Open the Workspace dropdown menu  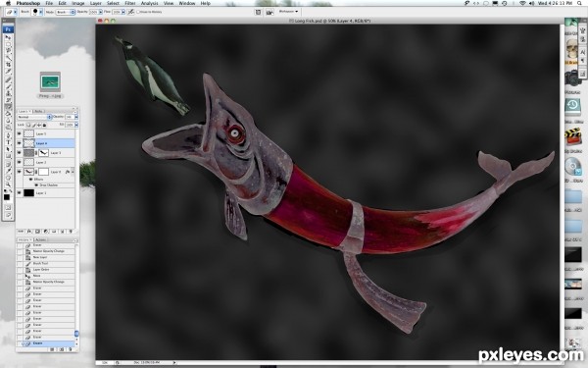[x=288, y=12]
